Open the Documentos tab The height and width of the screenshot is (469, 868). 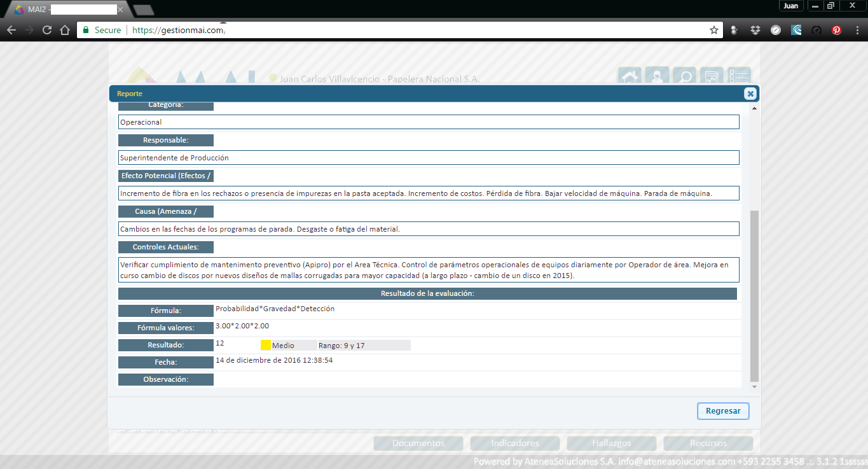coord(418,443)
